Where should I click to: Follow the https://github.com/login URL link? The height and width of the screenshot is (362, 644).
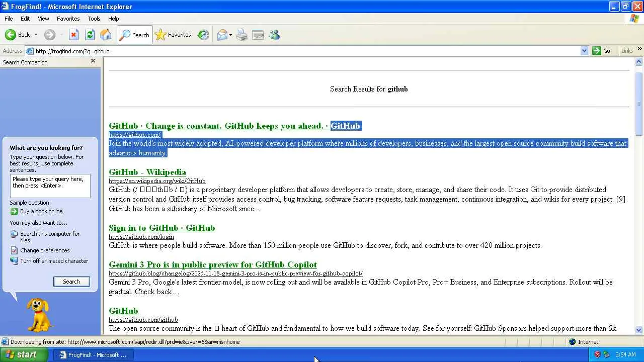(141, 237)
